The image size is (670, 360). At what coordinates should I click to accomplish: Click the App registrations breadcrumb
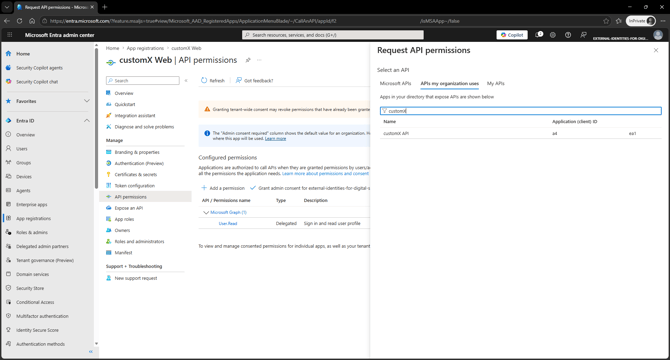(145, 48)
